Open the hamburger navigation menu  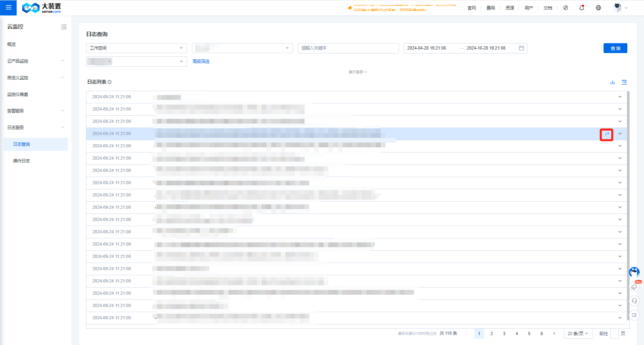point(8,8)
